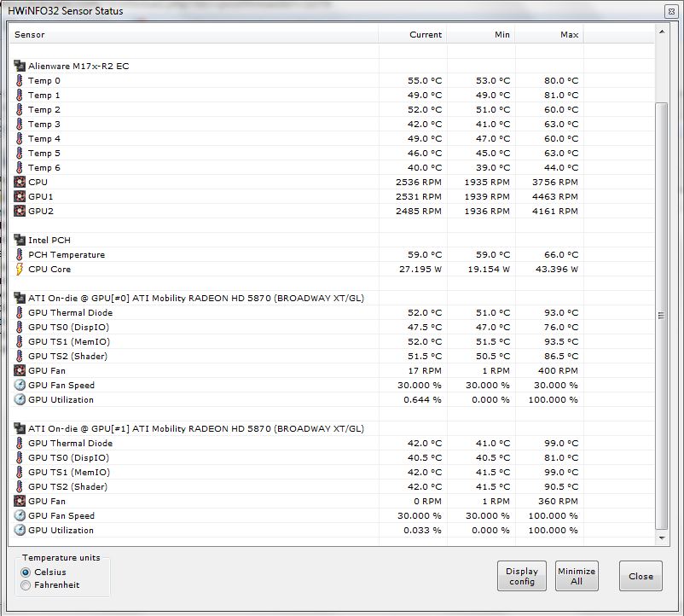Click the vertical scrollbar thumb

pos(662,316)
